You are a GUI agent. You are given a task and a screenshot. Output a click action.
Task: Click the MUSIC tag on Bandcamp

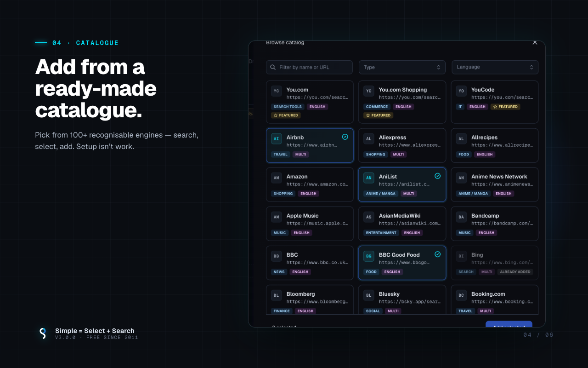(464, 233)
